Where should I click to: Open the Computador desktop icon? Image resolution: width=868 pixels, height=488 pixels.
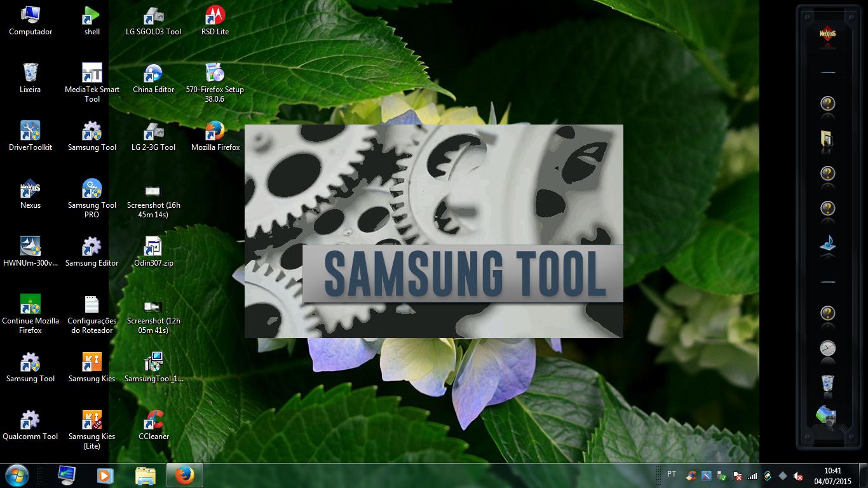point(31,20)
